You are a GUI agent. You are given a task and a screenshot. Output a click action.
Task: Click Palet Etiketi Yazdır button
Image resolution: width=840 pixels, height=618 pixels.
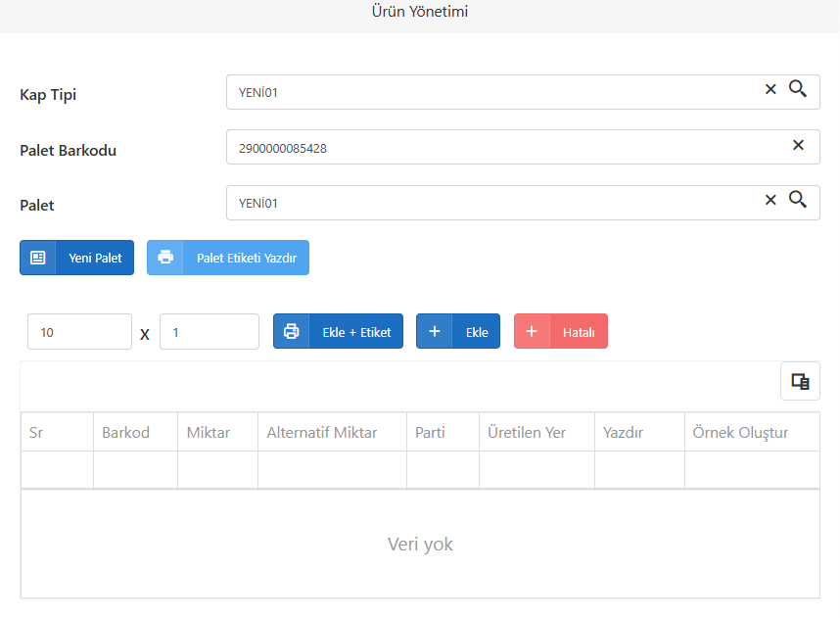tap(228, 258)
